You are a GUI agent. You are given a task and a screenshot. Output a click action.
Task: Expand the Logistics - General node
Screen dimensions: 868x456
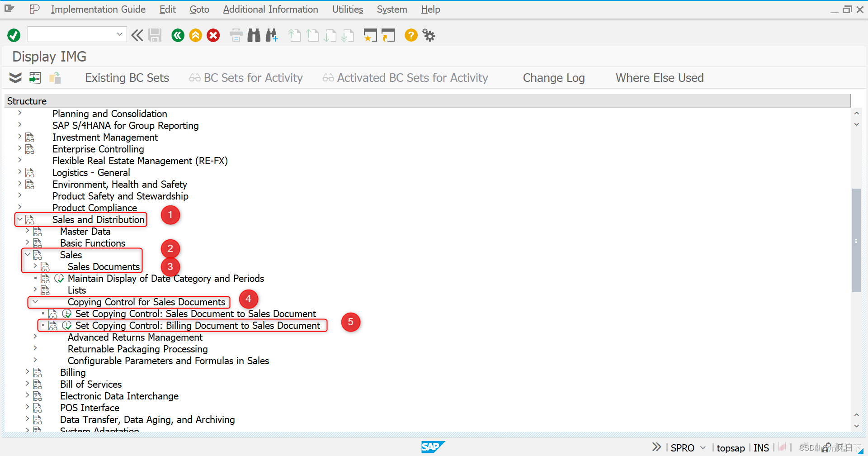[19, 172]
